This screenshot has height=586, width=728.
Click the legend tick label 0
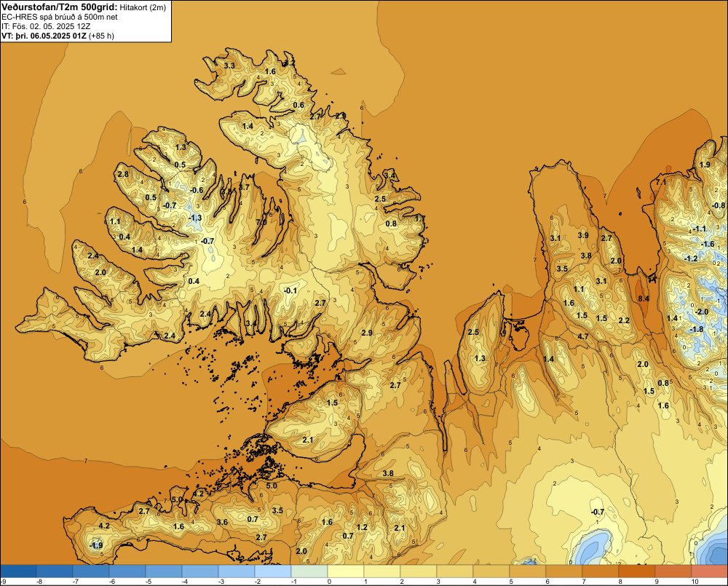click(x=329, y=582)
